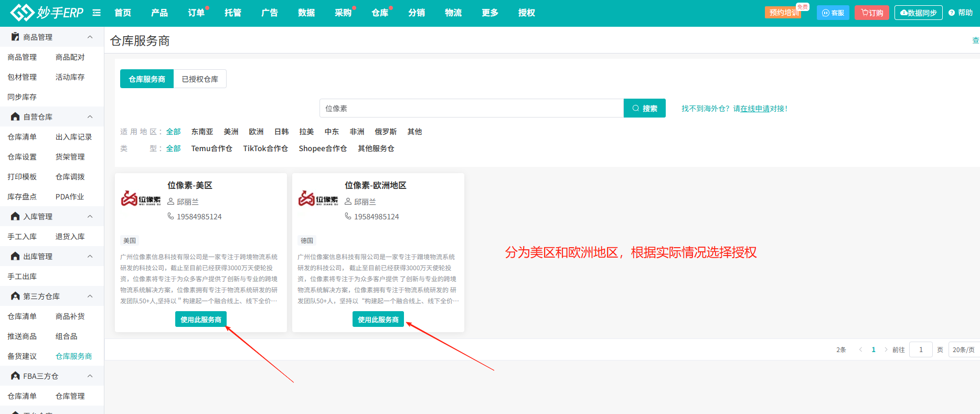
Task: Click the 美国 tag on 美区 card
Action: pyautogui.click(x=130, y=240)
